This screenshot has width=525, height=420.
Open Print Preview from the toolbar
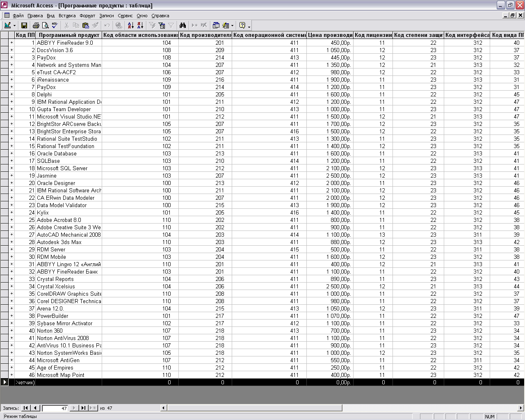45,25
